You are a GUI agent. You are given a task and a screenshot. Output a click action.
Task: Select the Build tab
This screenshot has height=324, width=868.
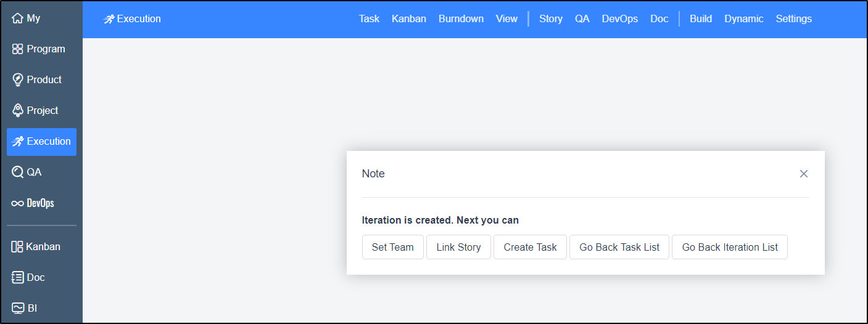point(701,19)
